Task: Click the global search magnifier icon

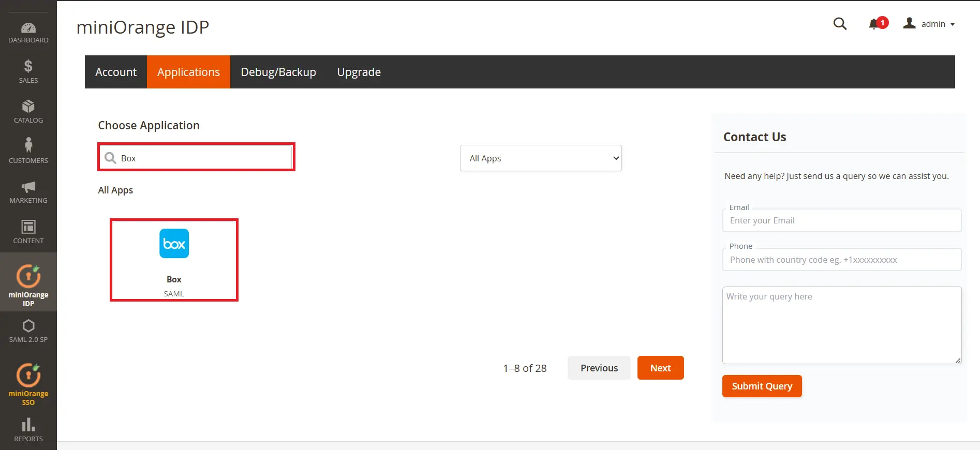Action: (x=840, y=24)
